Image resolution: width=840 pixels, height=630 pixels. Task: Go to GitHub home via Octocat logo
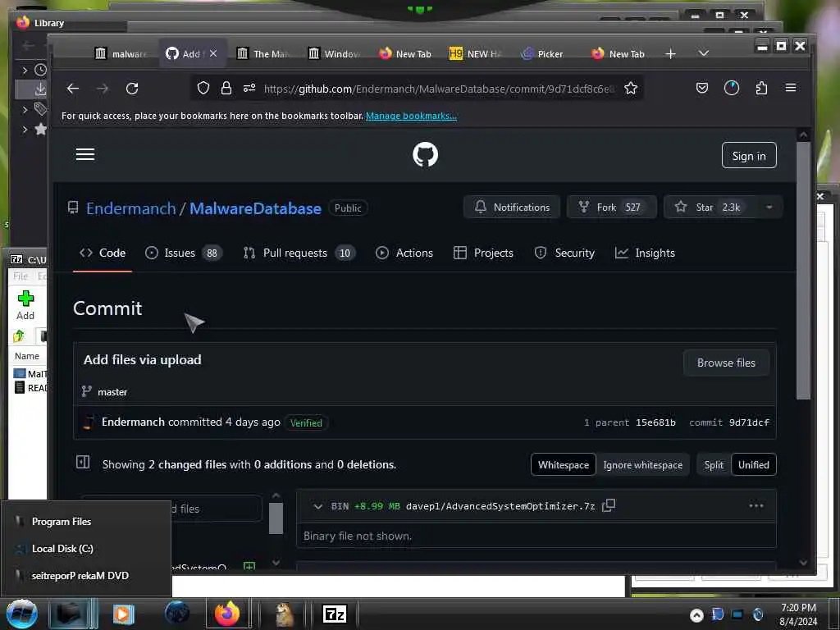coord(426,154)
